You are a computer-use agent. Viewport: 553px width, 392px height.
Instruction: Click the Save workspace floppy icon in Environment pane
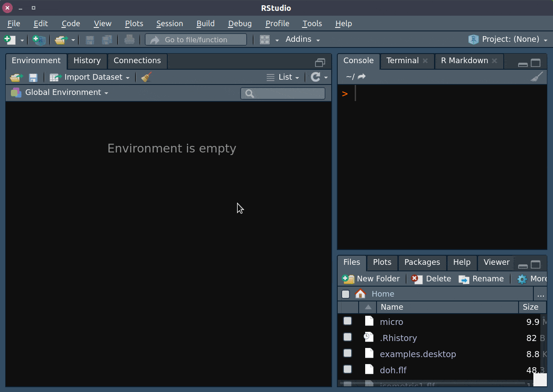pos(33,78)
